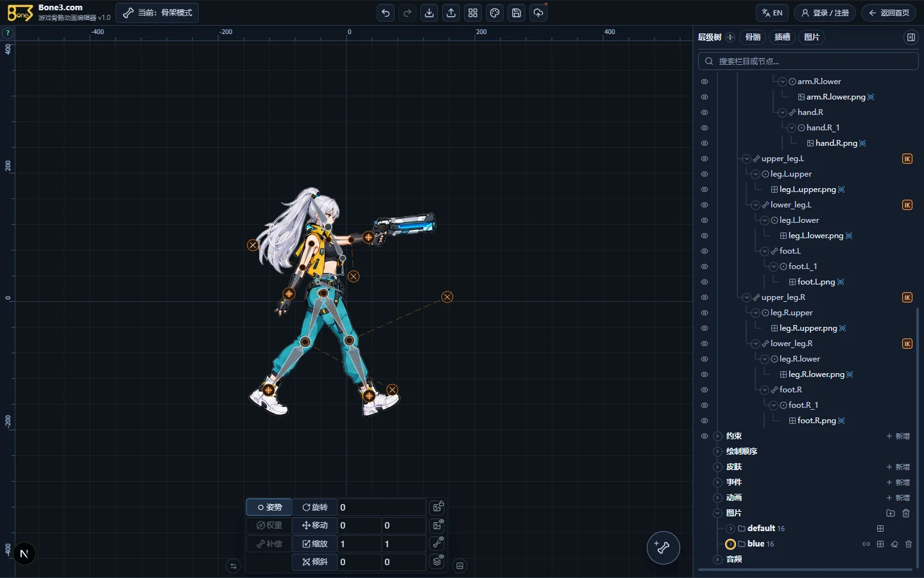This screenshot has width=924, height=578.
Task: Hide the upper_leg.L bone with its eye icon
Action: pos(705,159)
